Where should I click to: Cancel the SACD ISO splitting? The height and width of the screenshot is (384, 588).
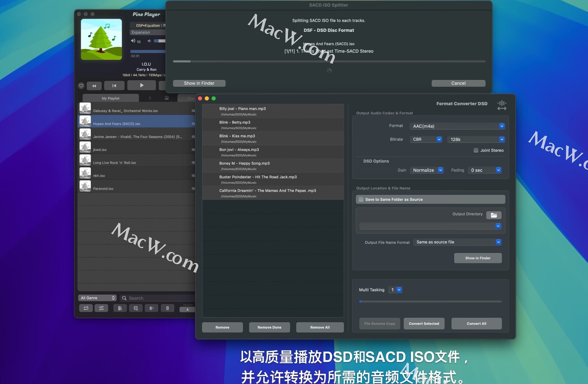click(x=458, y=83)
